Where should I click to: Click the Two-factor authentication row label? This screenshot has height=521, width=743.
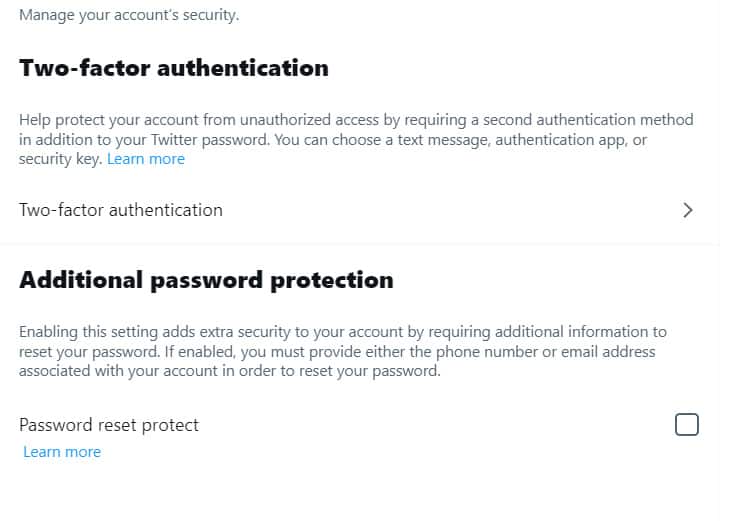tap(121, 210)
